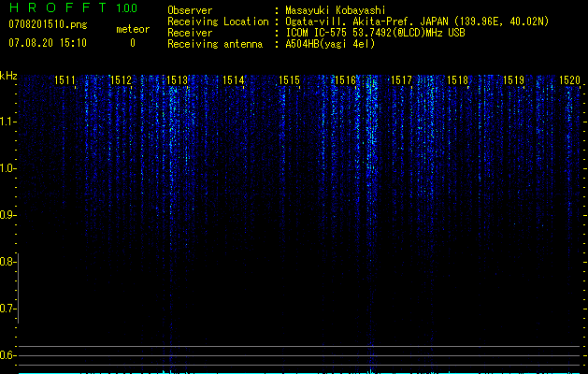Click the Receiving antenna label

coord(215,44)
